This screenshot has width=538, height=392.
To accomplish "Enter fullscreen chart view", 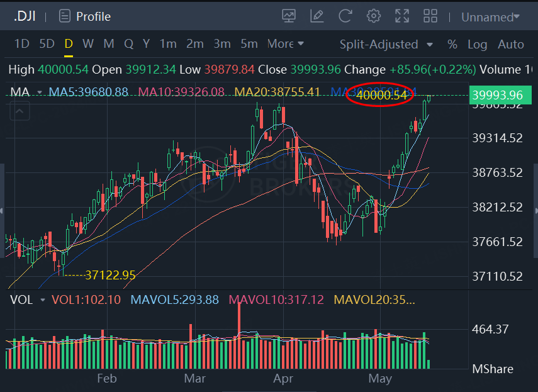I will click(402, 16).
